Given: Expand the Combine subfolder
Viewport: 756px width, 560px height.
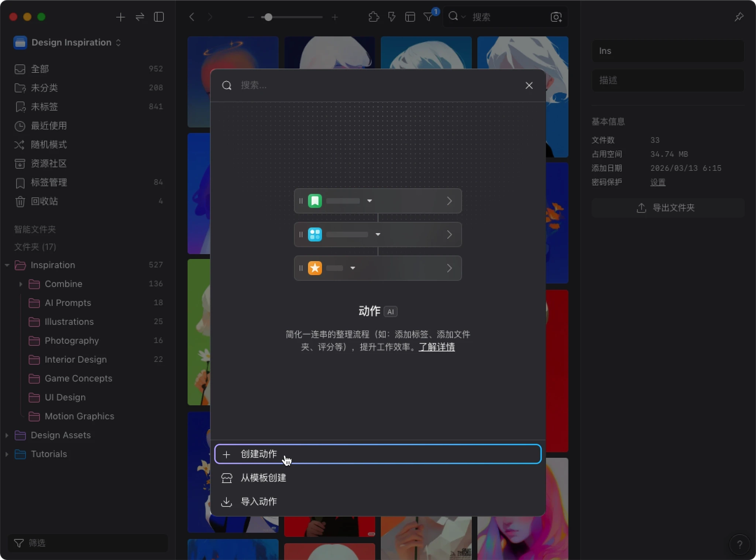Looking at the screenshot, I should (x=21, y=284).
